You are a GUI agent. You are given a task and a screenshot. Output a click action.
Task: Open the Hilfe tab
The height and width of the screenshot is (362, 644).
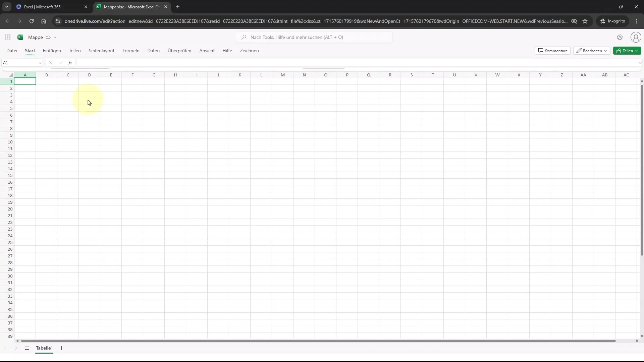[227, 51]
